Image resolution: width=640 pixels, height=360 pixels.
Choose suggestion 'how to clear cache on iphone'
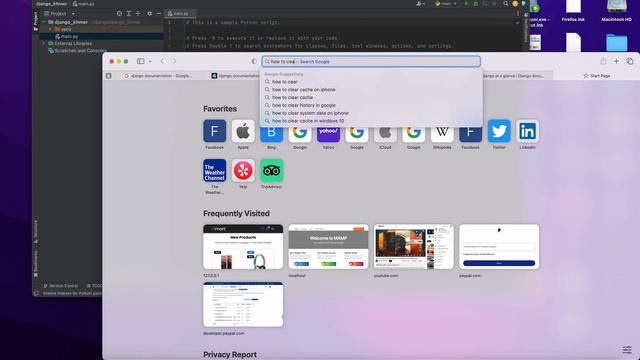click(371, 89)
